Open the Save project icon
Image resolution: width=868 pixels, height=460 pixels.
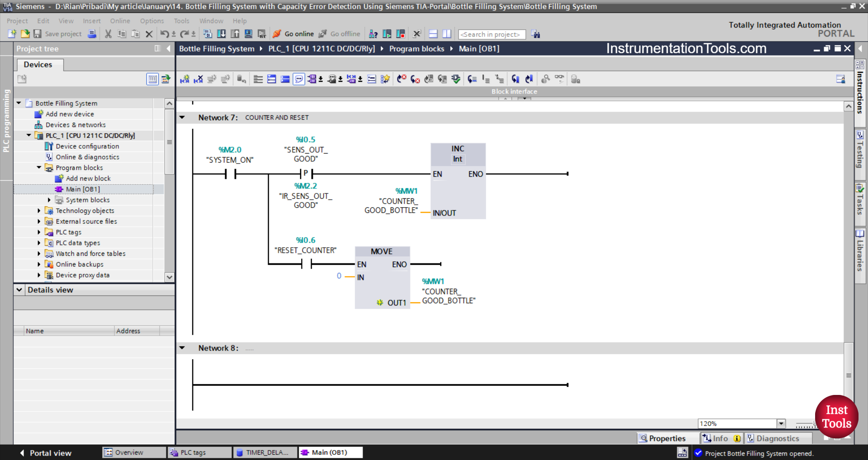pyautogui.click(x=38, y=34)
